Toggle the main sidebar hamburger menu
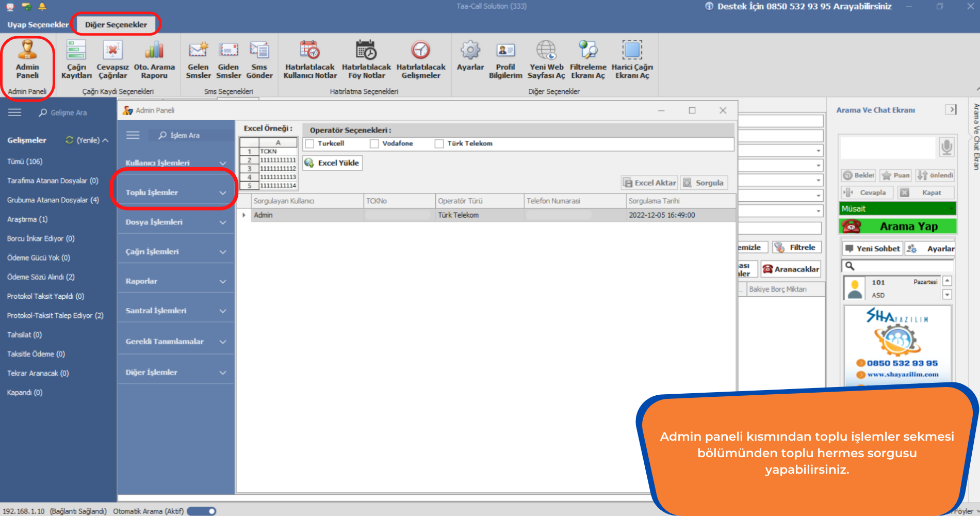980x516 pixels. [14, 112]
